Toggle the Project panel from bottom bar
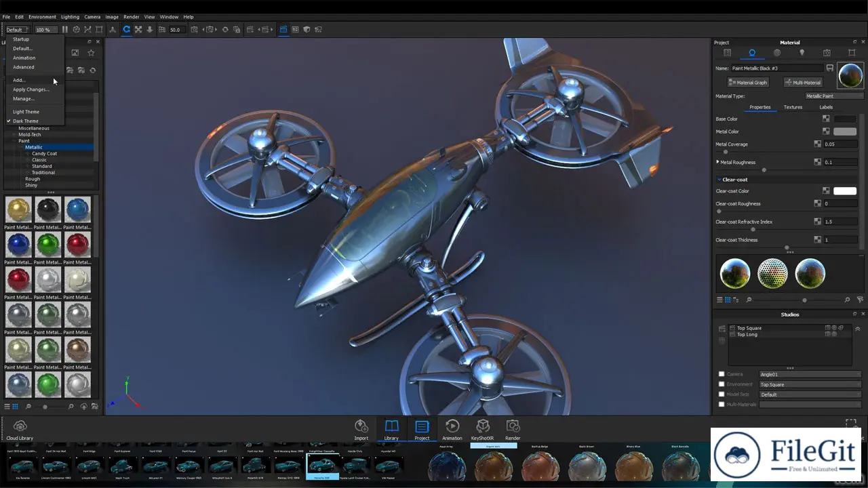The image size is (868, 488). [x=422, y=430]
